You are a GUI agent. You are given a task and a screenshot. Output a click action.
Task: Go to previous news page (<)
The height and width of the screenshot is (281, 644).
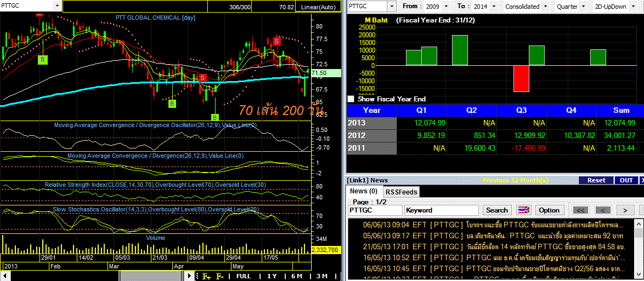coord(602,210)
